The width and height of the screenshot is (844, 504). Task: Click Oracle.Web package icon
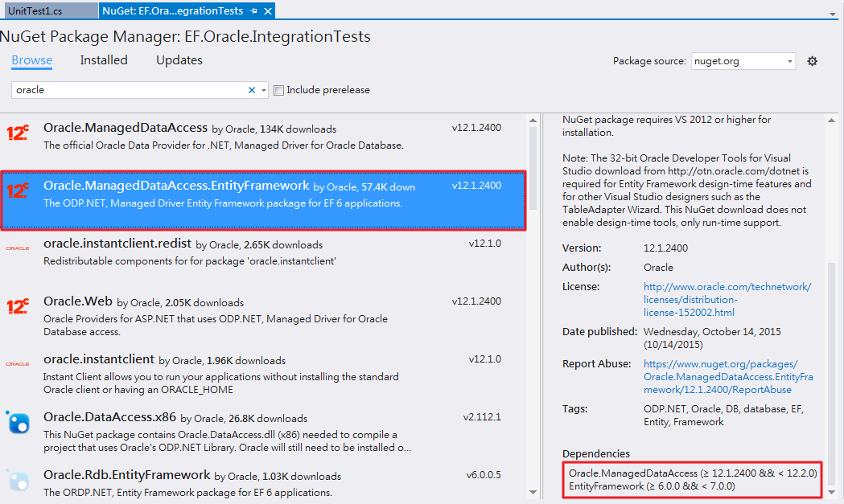coord(18,305)
